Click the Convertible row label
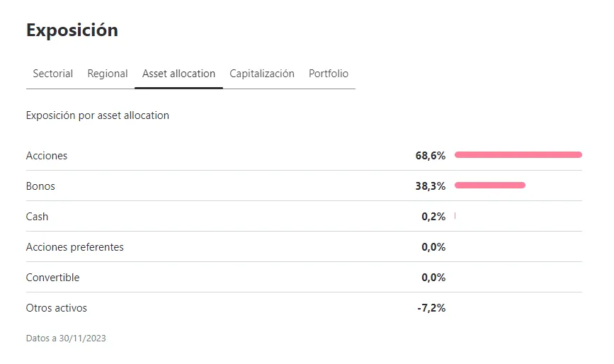This screenshot has height=364, width=614. (x=52, y=278)
